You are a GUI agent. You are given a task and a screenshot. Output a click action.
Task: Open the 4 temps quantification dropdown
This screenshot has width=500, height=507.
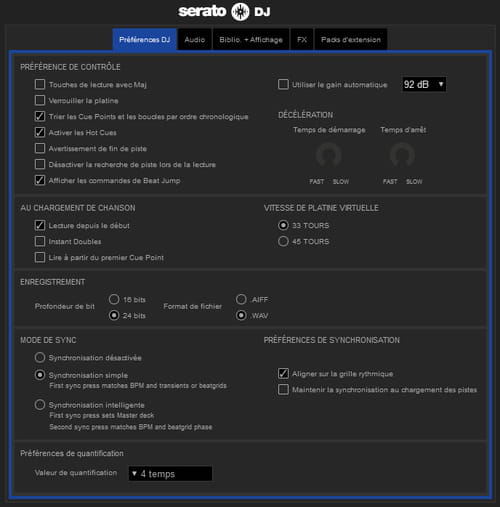170,474
